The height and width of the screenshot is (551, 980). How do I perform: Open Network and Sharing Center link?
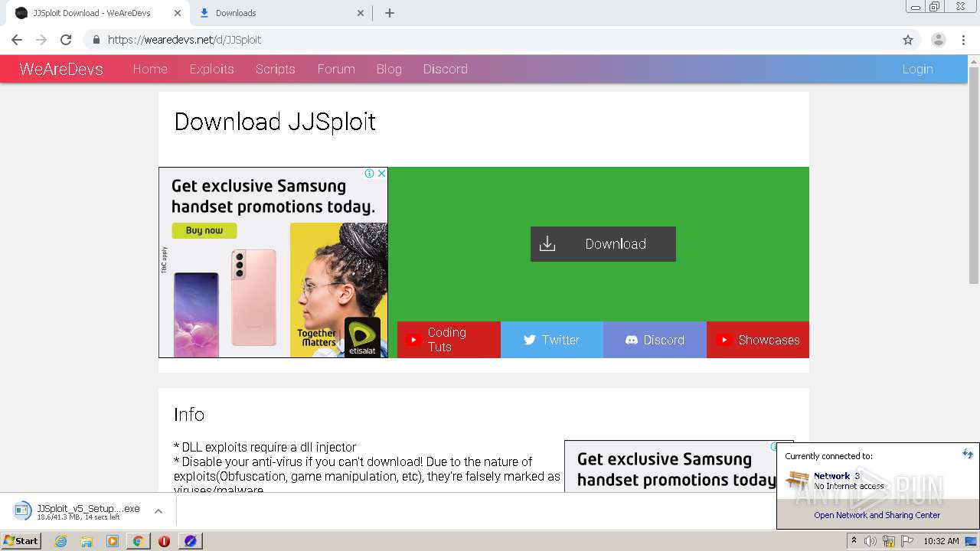point(877,515)
